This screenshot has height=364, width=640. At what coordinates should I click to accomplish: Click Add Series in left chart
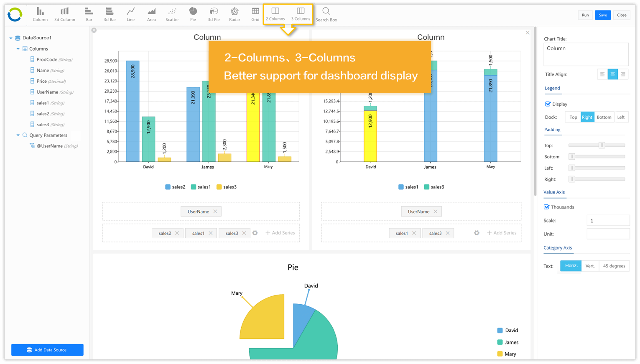tap(280, 233)
